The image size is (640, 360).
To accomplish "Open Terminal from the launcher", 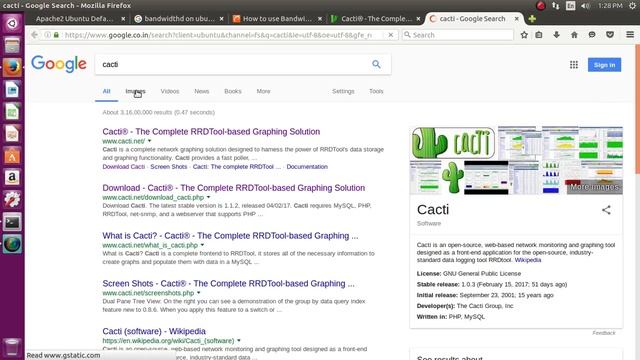I will pos(12,222).
